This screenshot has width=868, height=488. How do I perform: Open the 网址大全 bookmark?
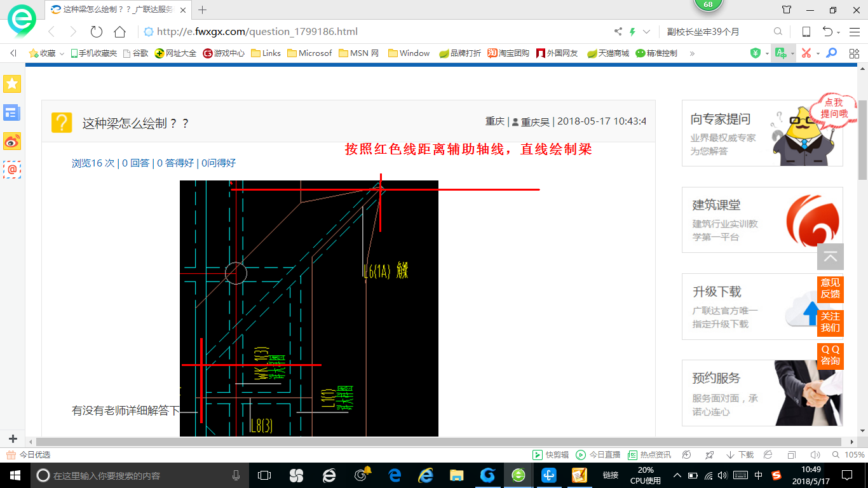coord(176,53)
